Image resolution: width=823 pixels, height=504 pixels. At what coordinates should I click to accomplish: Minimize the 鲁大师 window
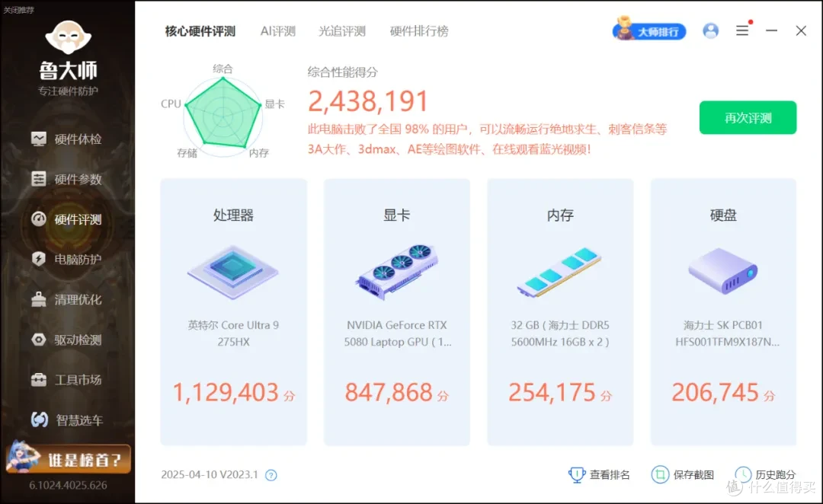771,31
